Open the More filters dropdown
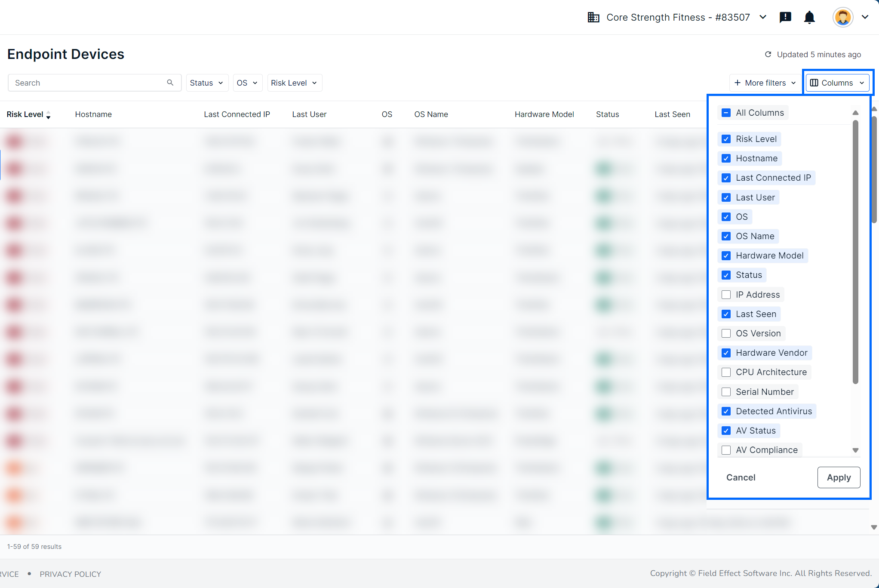This screenshot has width=879, height=588. pyautogui.click(x=765, y=83)
